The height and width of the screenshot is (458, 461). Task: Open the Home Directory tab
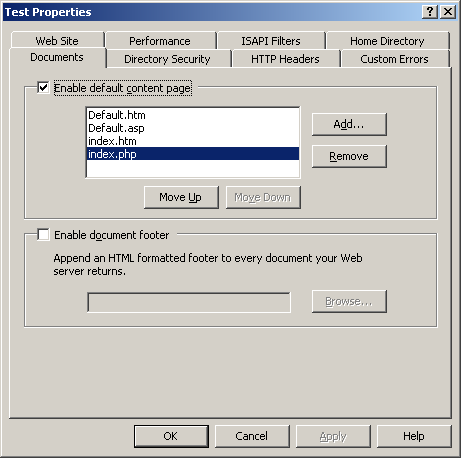tap(387, 41)
